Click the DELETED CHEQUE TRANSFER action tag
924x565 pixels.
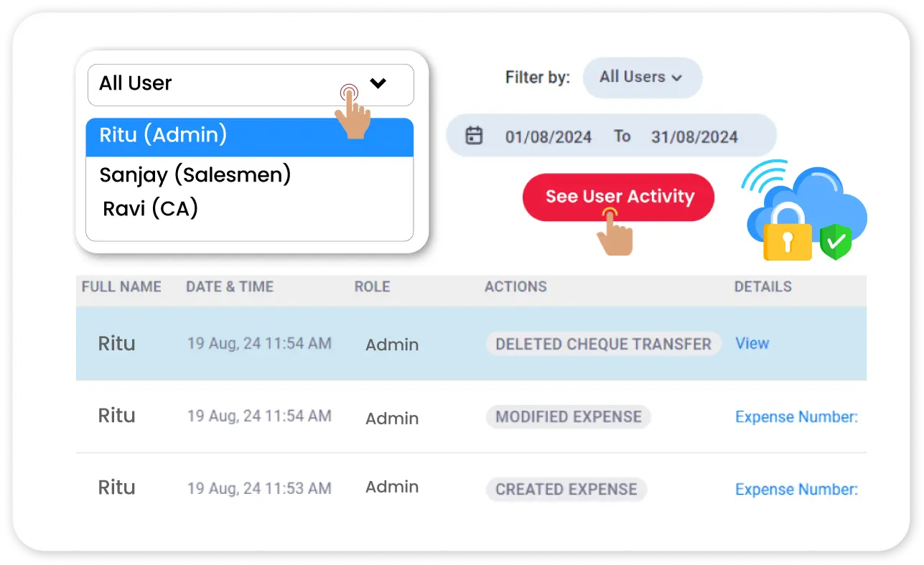coord(603,344)
